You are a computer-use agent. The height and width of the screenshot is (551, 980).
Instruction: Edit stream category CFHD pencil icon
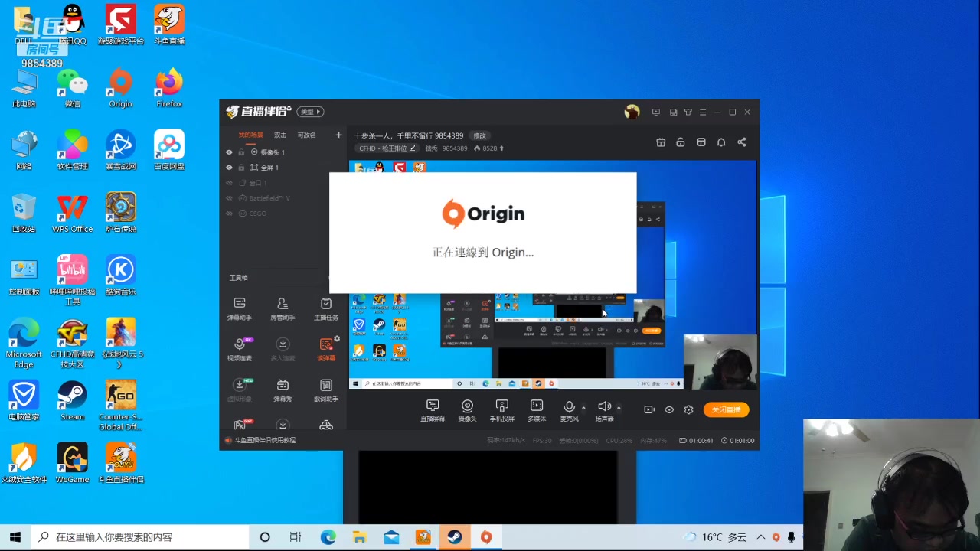(x=413, y=148)
